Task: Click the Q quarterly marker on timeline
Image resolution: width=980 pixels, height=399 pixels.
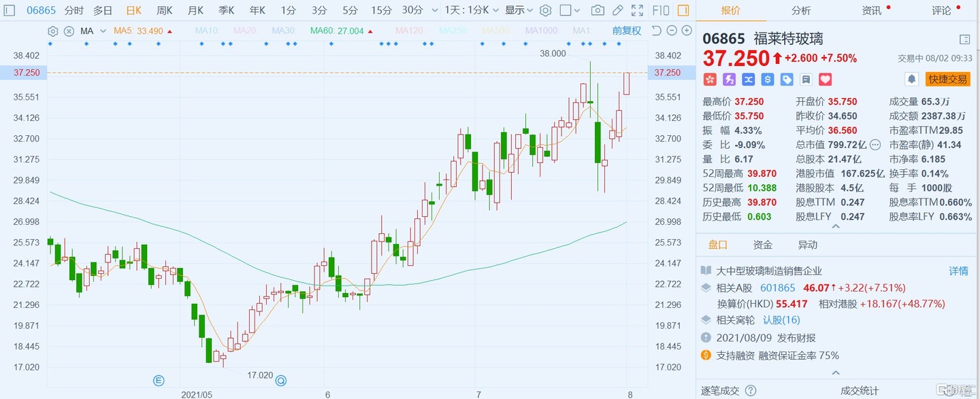Action: [x=280, y=381]
